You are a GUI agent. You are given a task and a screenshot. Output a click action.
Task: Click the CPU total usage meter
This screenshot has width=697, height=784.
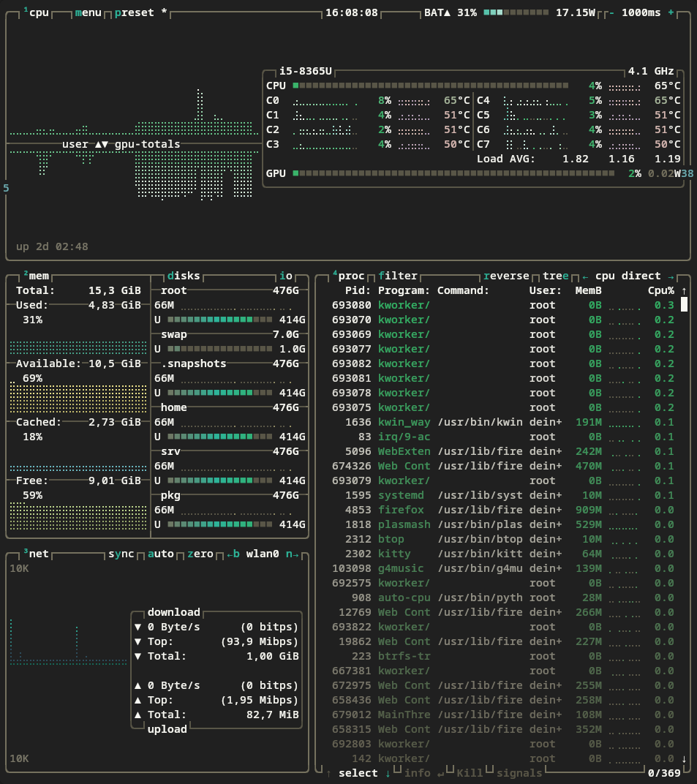(x=431, y=86)
